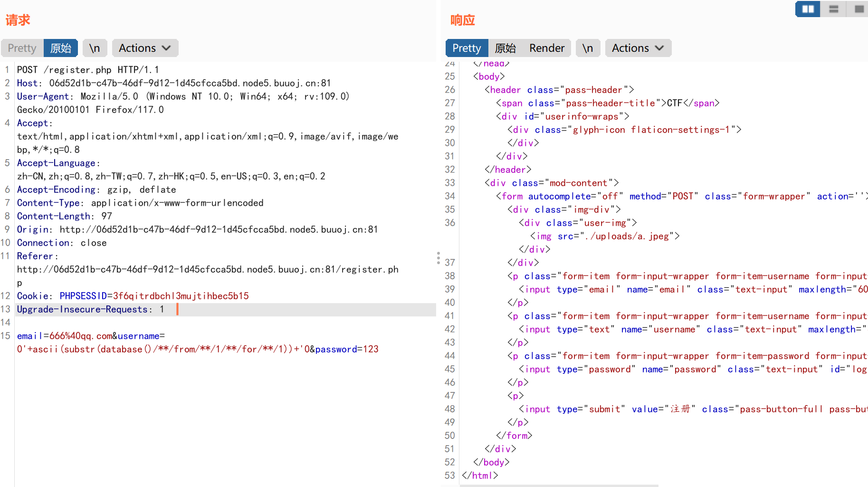This screenshot has width=868, height=487.
Task: Switch response view to Pretty tab
Action: [467, 48]
